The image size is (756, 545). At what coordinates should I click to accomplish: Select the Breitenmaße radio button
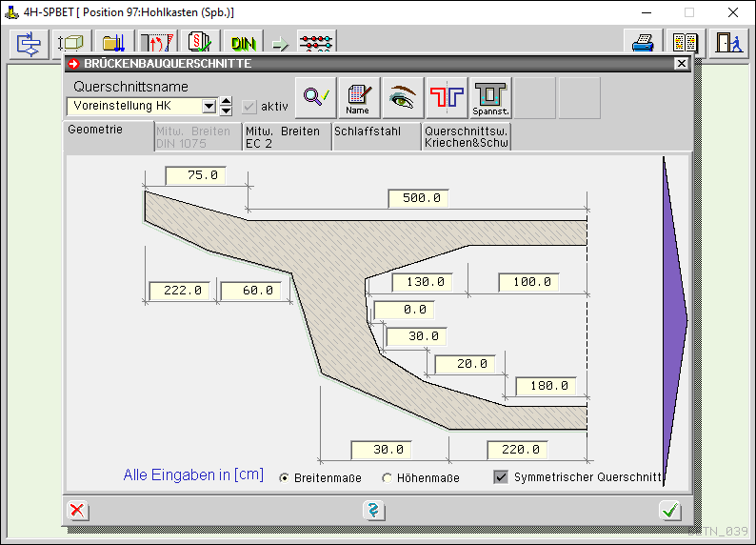(x=285, y=477)
